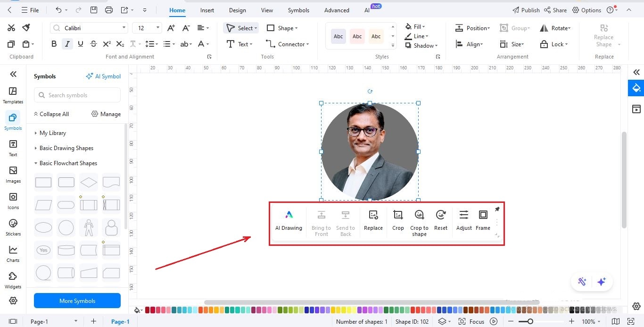The width and height of the screenshot is (644, 327).
Task: Open the Charts panel in the sidebar
Action: (13, 254)
